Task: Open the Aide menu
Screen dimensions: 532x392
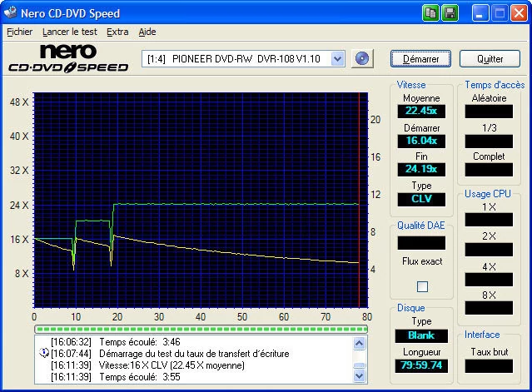Action: (x=147, y=32)
